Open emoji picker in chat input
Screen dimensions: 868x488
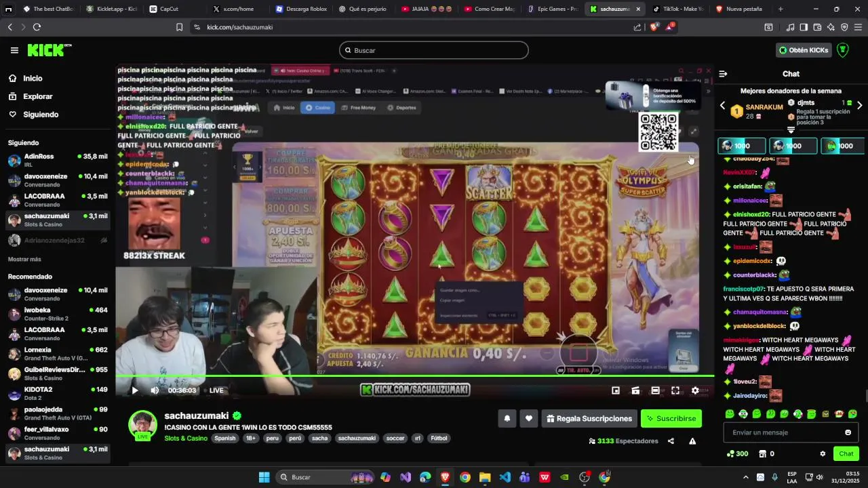tap(848, 432)
